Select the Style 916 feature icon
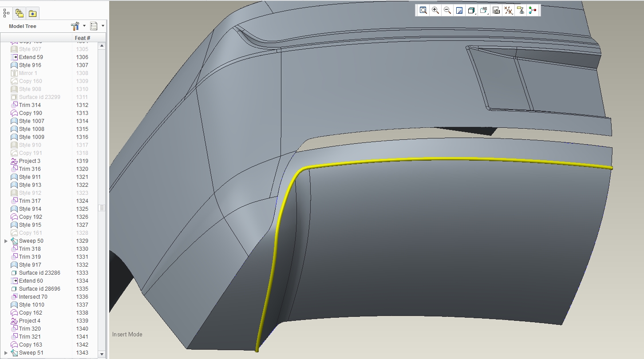 (x=14, y=65)
